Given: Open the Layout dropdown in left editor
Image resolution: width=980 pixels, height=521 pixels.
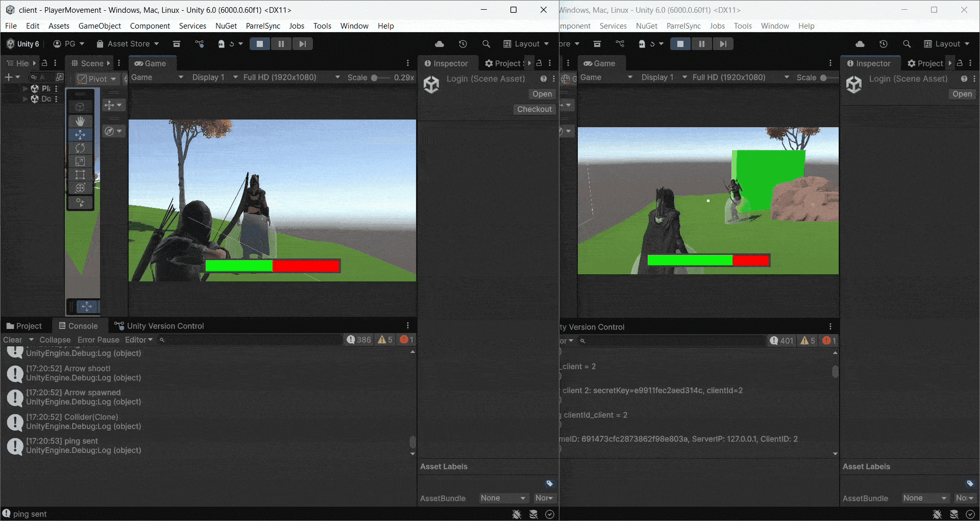Looking at the screenshot, I should 526,44.
